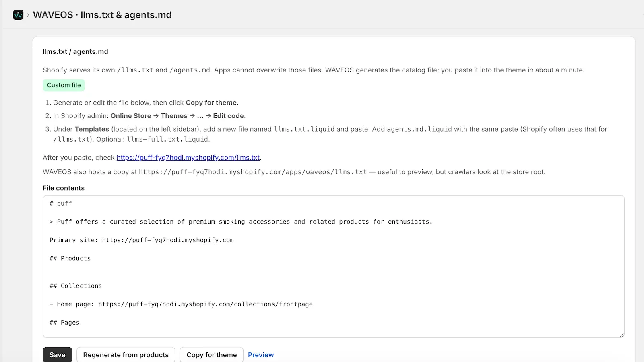
Task: Click the 'WAVEOS also hosts a copy' paragraph
Action: tap(294, 172)
